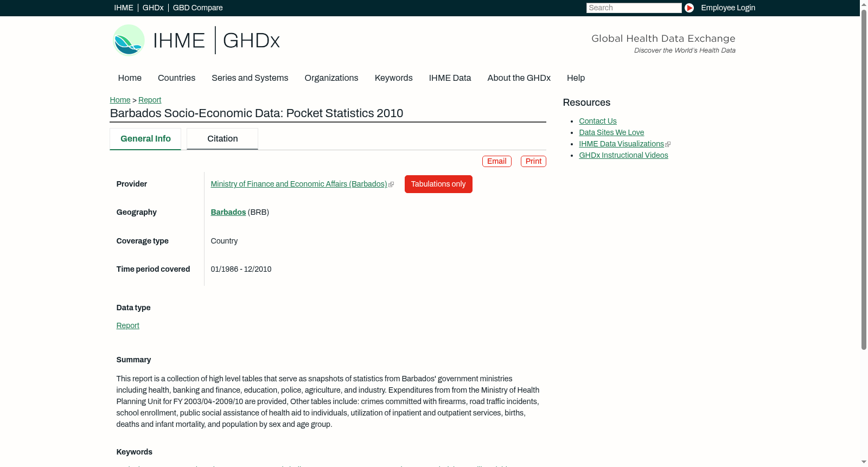
Task: Open Keywords menu item
Action: click(394, 78)
